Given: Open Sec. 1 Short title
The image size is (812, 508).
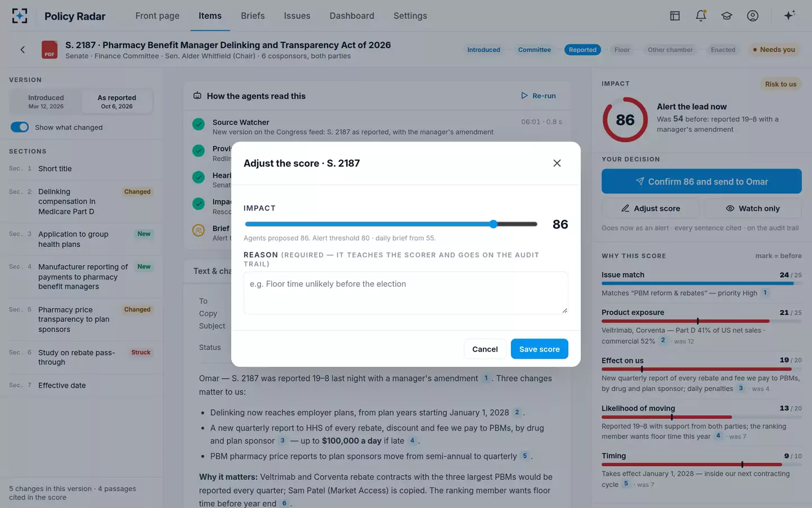Looking at the screenshot, I should [81, 169].
